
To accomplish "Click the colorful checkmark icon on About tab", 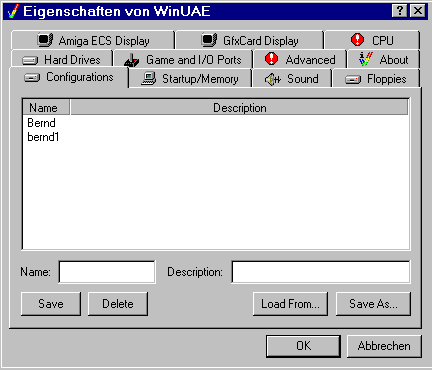I will [365, 59].
